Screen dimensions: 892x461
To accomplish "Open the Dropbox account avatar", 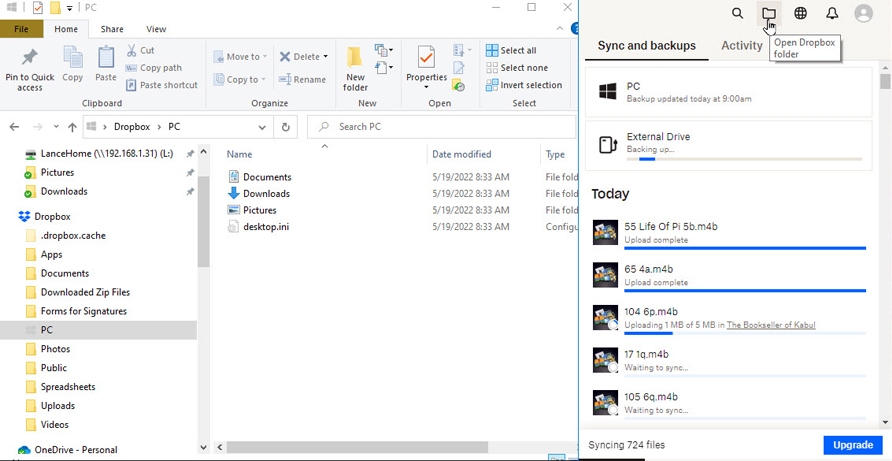I will 864,13.
